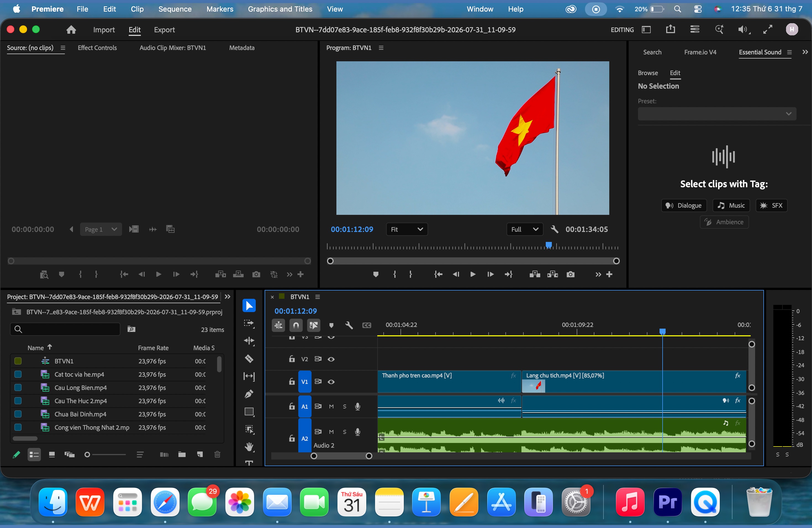Open the Page 1 dropdown in Source monitor
The image size is (812, 528).
point(101,229)
